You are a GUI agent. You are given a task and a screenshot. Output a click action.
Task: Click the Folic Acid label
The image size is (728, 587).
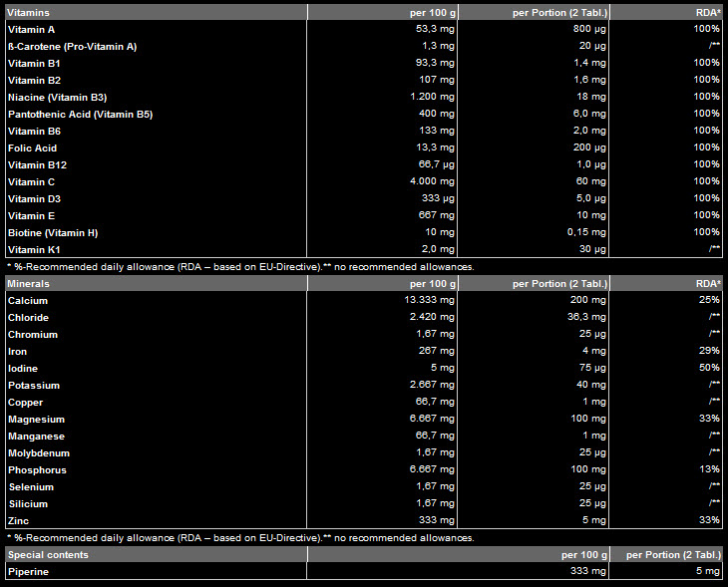32,148
